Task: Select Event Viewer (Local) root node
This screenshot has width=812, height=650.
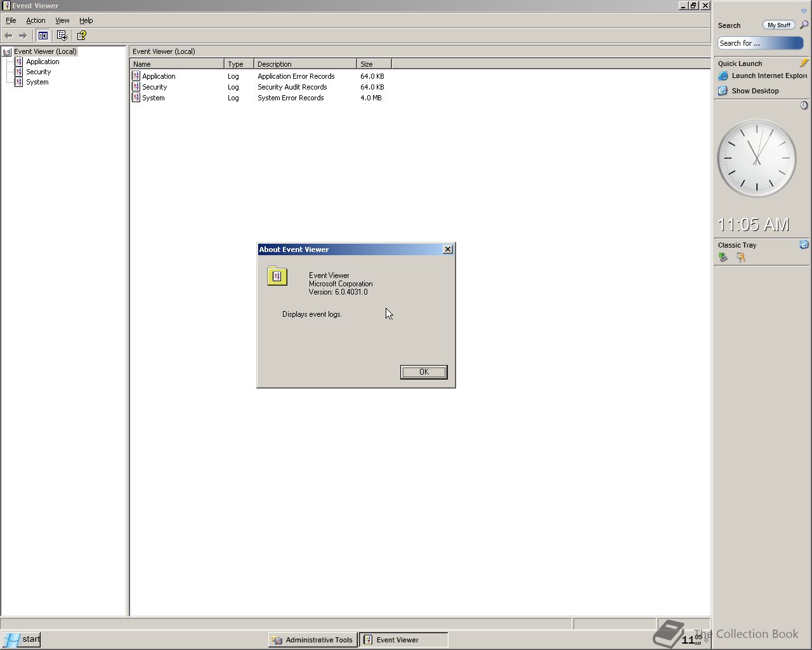Action: pos(45,51)
